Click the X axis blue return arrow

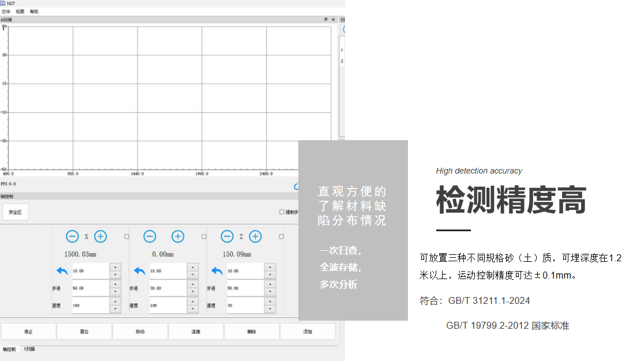62,271
